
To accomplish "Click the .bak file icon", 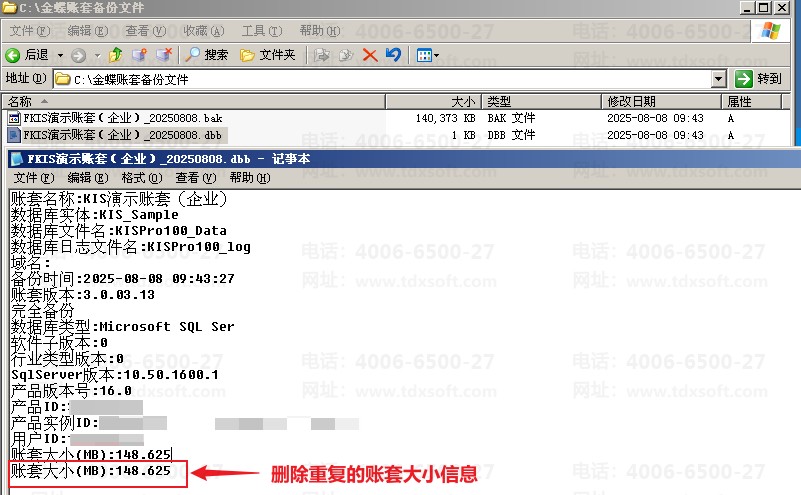I will tap(14, 119).
